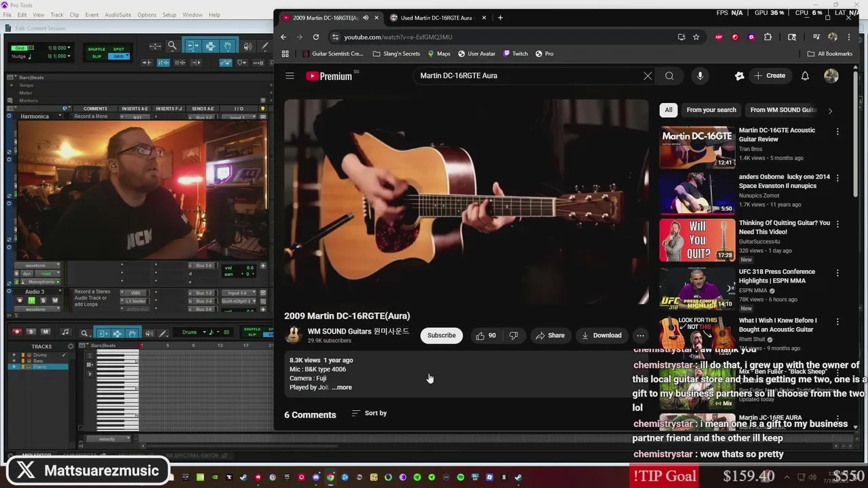This screenshot has height=488, width=868.
Task: Open Input 5-6 selector on Audio 3
Action: click(x=238, y=293)
